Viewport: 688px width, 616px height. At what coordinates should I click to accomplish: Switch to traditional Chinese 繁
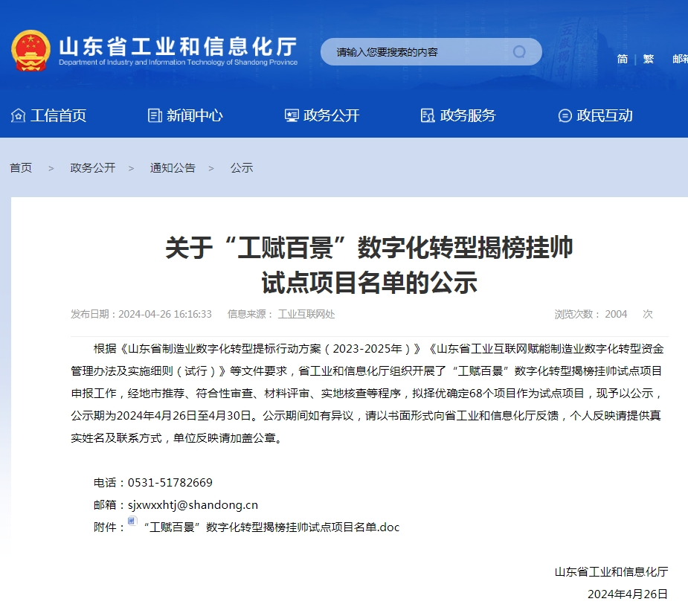649,59
